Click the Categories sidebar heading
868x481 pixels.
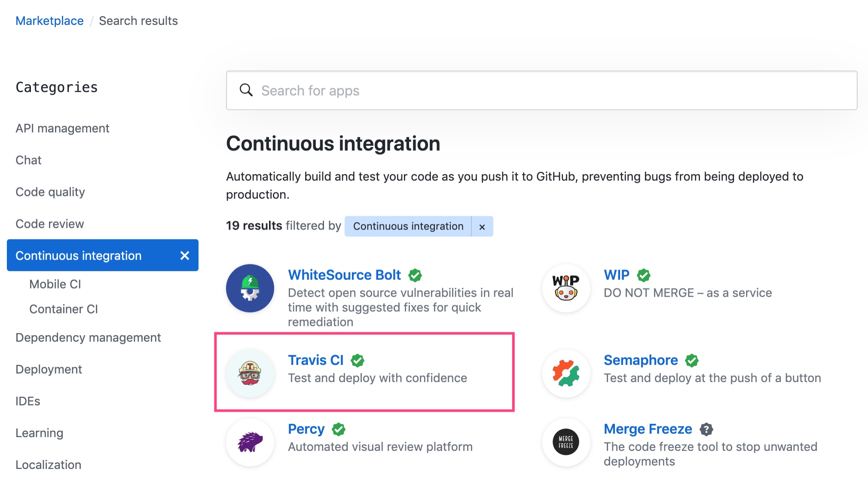tap(57, 87)
